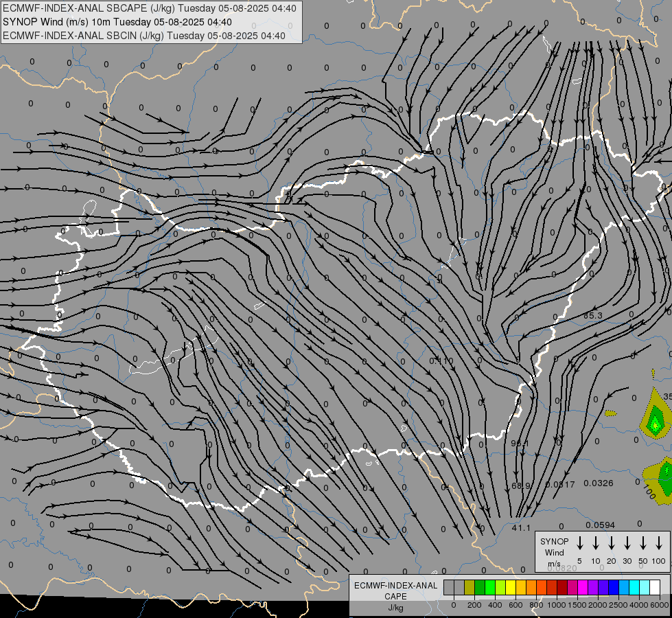
Task: Click the 1000 tick label on the CAPE scale
Action: [556, 605]
